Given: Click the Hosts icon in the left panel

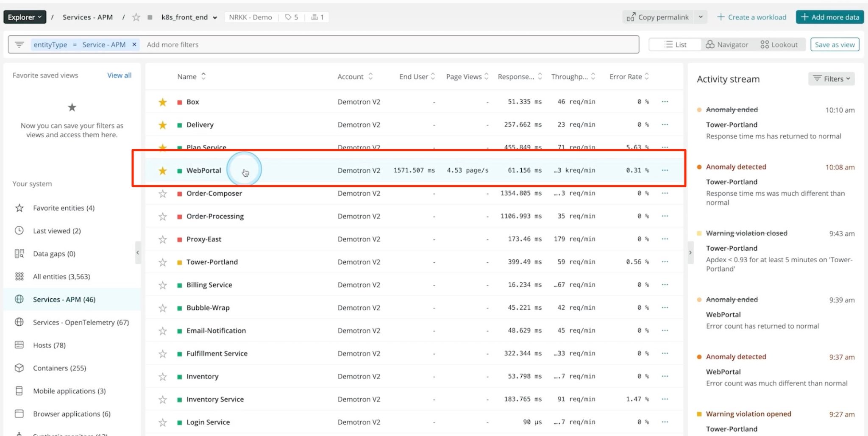Looking at the screenshot, I should tap(19, 345).
